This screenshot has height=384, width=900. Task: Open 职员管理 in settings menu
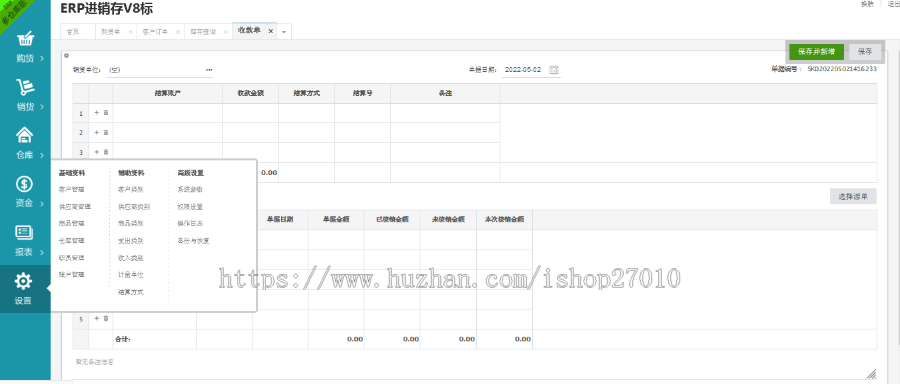pos(71,258)
